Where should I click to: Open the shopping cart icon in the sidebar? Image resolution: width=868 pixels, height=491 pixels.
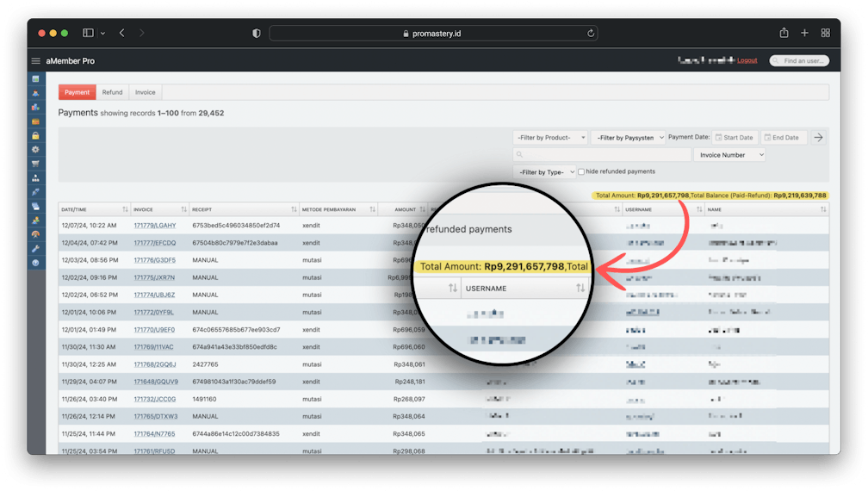pyautogui.click(x=35, y=164)
